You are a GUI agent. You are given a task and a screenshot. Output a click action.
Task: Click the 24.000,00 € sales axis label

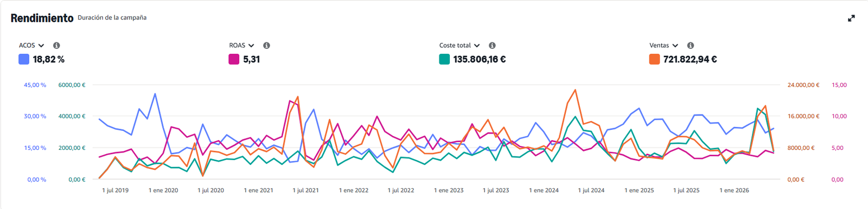(x=803, y=85)
